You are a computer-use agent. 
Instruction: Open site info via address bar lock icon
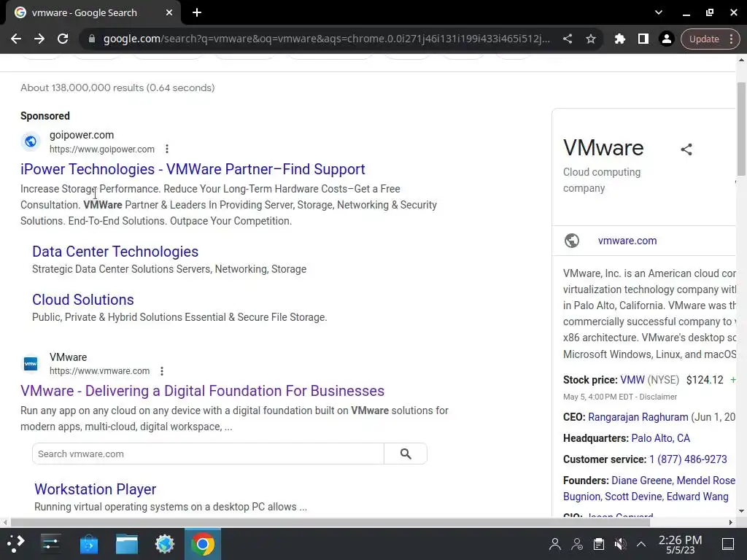(x=92, y=39)
